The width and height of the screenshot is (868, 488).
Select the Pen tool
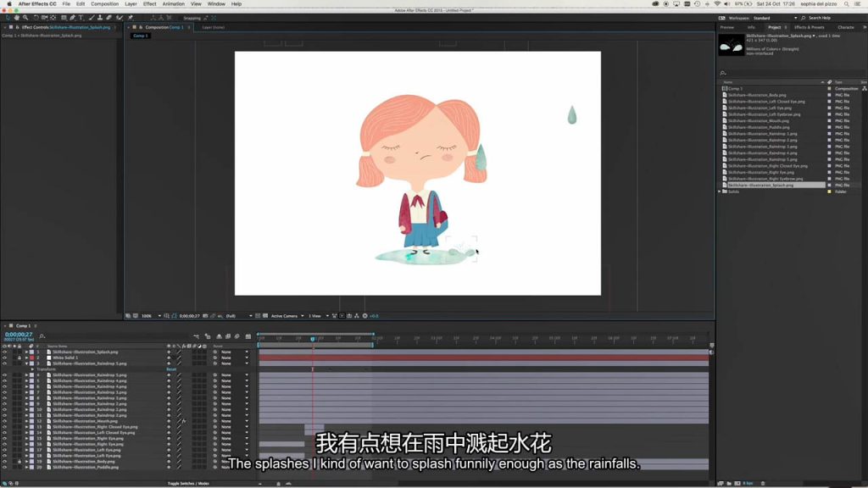click(x=72, y=18)
